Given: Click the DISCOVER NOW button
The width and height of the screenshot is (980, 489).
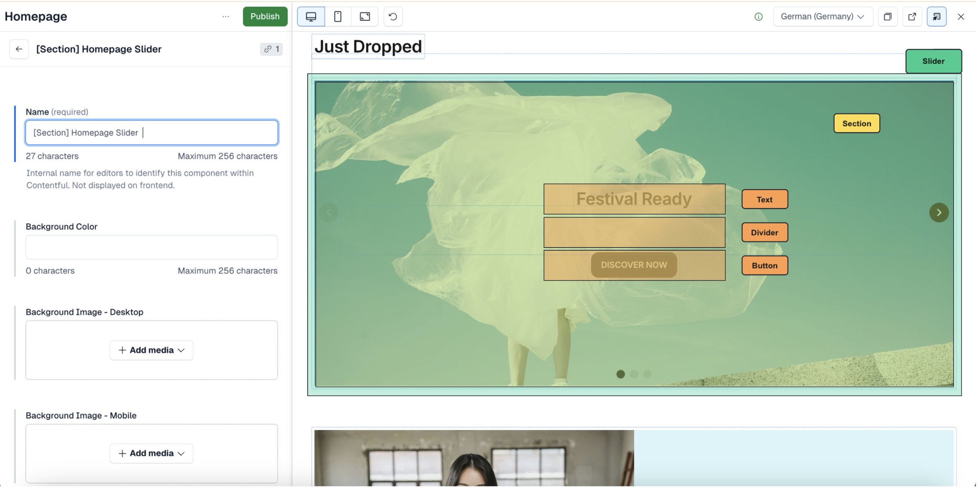Looking at the screenshot, I should click(x=634, y=265).
